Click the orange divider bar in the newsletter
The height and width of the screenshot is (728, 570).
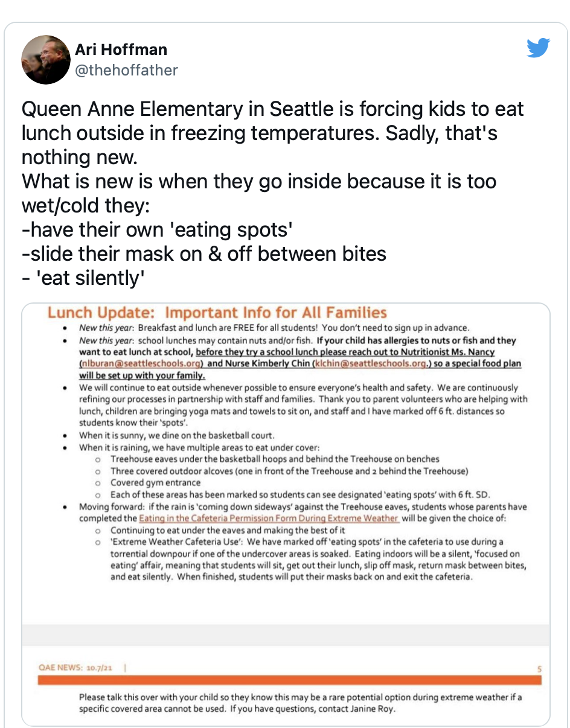[289, 680]
